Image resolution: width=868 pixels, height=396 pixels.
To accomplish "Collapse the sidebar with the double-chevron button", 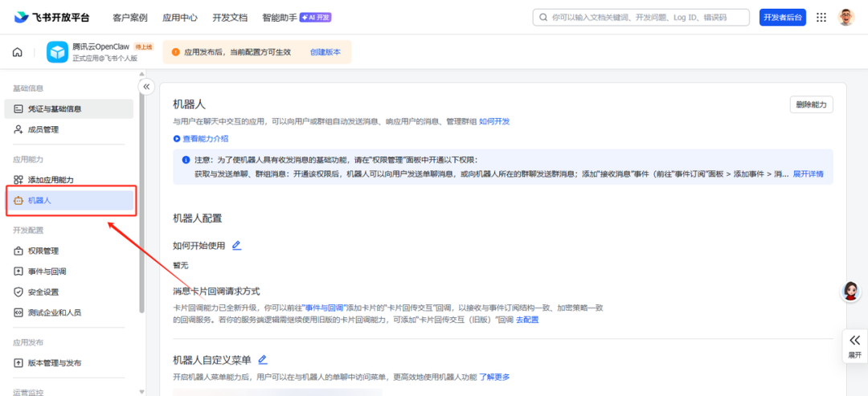I will [x=146, y=86].
